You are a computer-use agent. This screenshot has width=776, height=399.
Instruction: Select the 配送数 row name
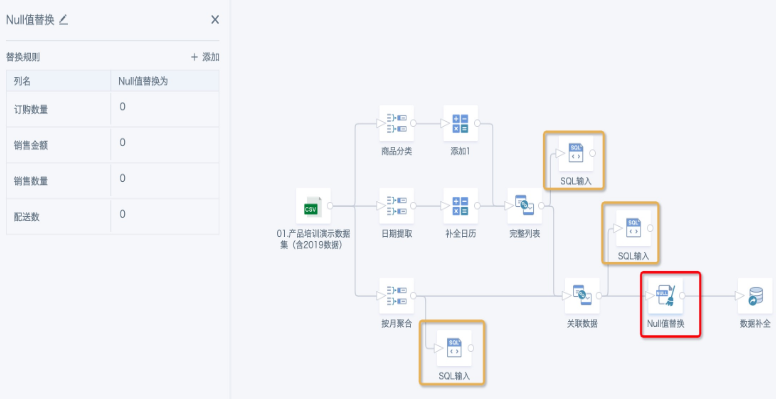(x=27, y=217)
